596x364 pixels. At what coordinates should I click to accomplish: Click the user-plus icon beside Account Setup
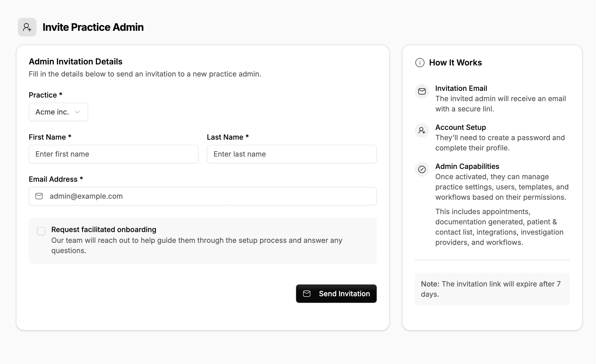click(422, 130)
